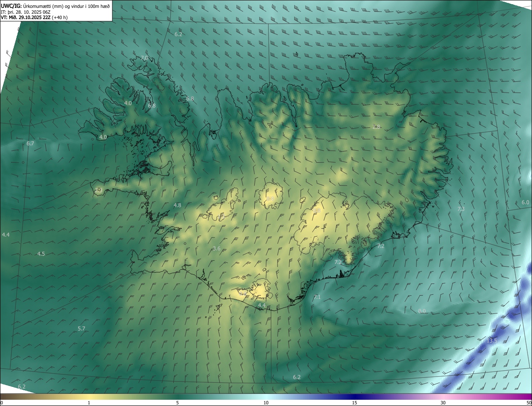Click the 4.8 value label on the map
Image resolution: width=532 pixels, height=406 pixels.
point(177,205)
